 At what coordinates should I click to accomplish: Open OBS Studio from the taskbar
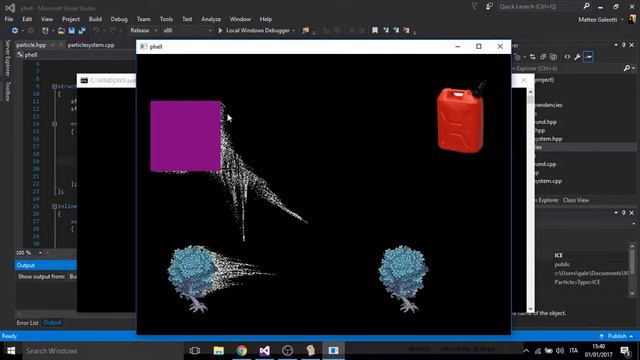point(287,351)
